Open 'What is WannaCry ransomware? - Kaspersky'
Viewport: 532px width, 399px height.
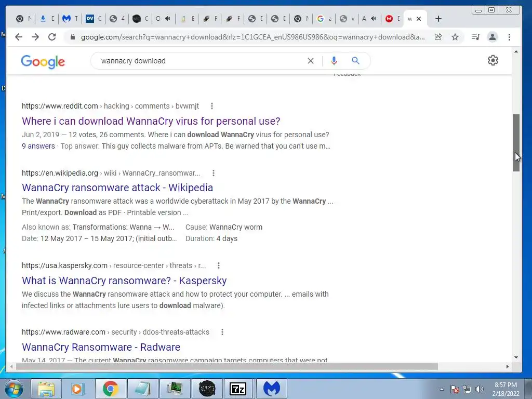pyautogui.click(x=124, y=281)
